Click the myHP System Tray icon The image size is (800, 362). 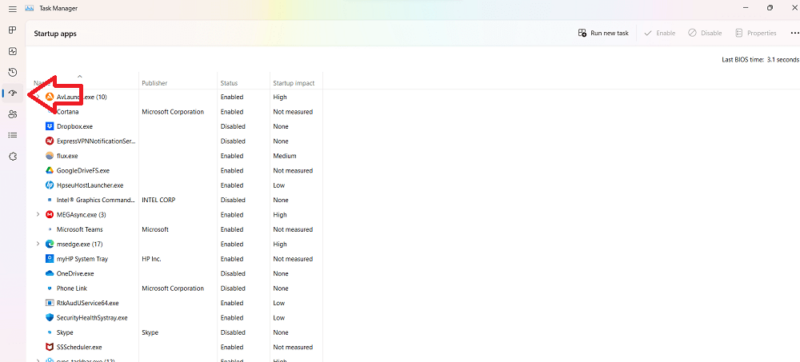[x=49, y=259]
